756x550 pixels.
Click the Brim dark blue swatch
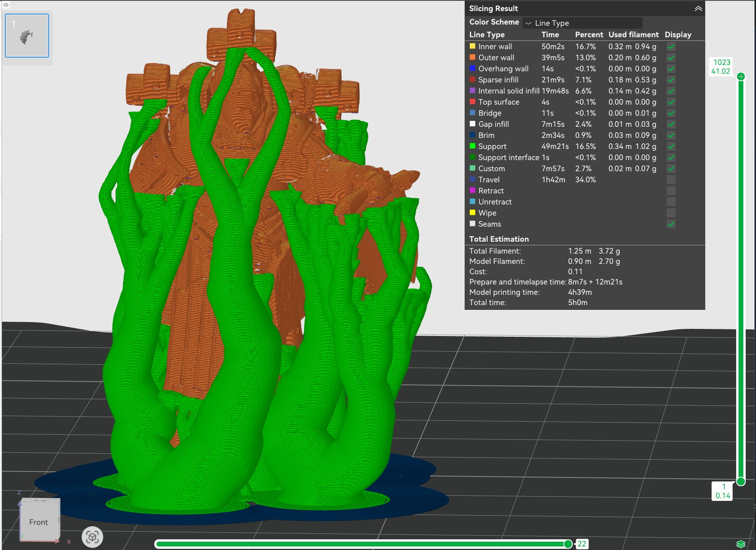pos(473,135)
